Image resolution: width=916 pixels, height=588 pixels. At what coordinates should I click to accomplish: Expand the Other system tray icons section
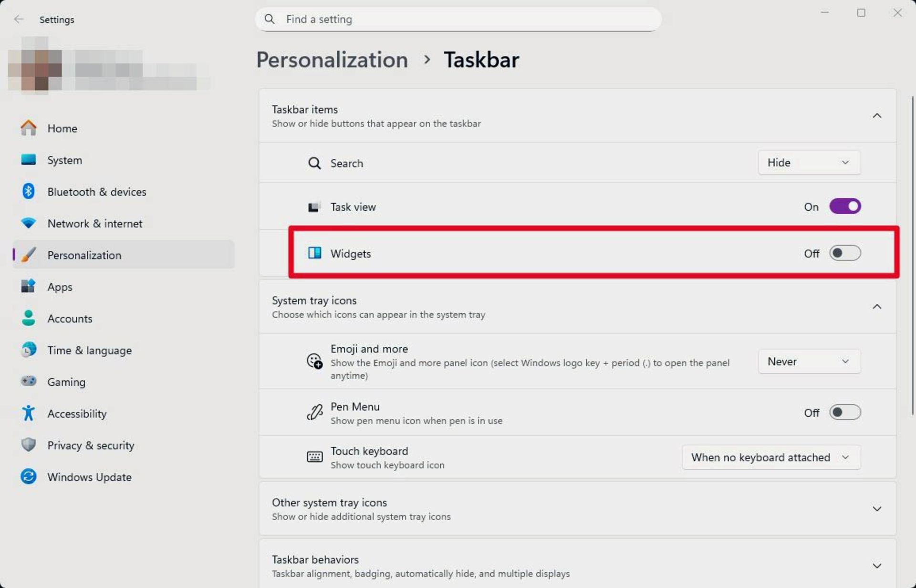(x=876, y=509)
